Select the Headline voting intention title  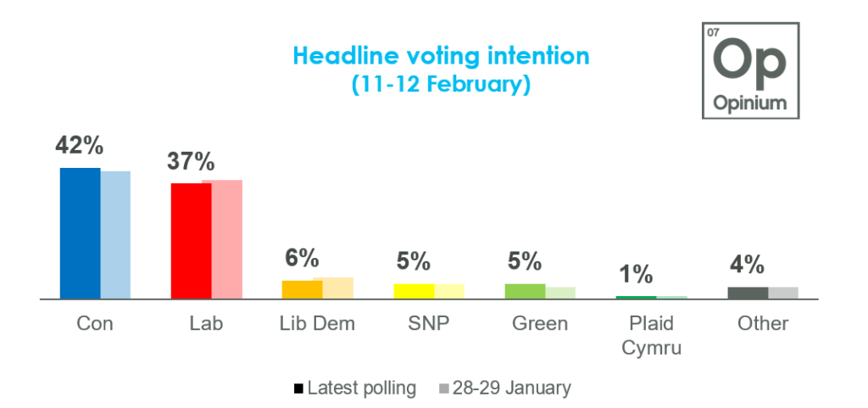click(441, 56)
